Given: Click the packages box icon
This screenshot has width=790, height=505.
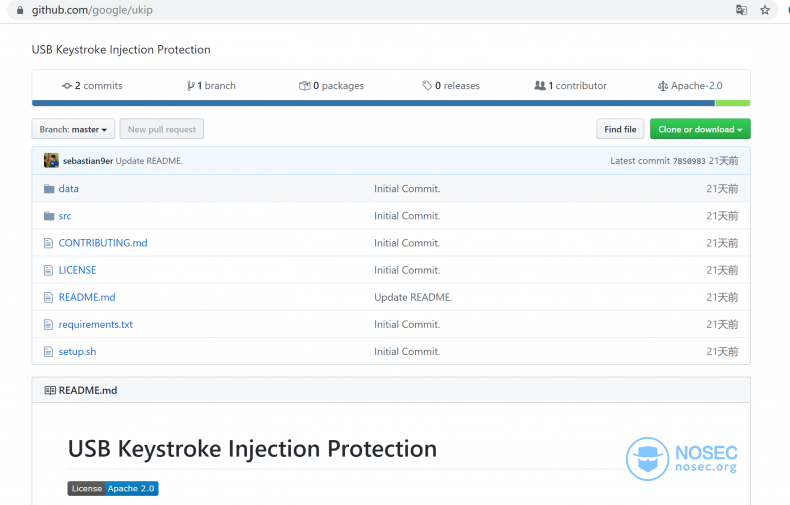Looking at the screenshot, I should click(x=304, y=86).
